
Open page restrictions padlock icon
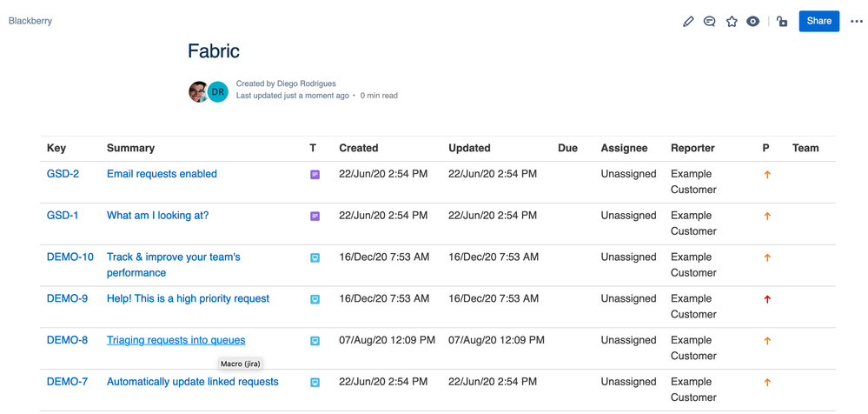pos(782,22)
